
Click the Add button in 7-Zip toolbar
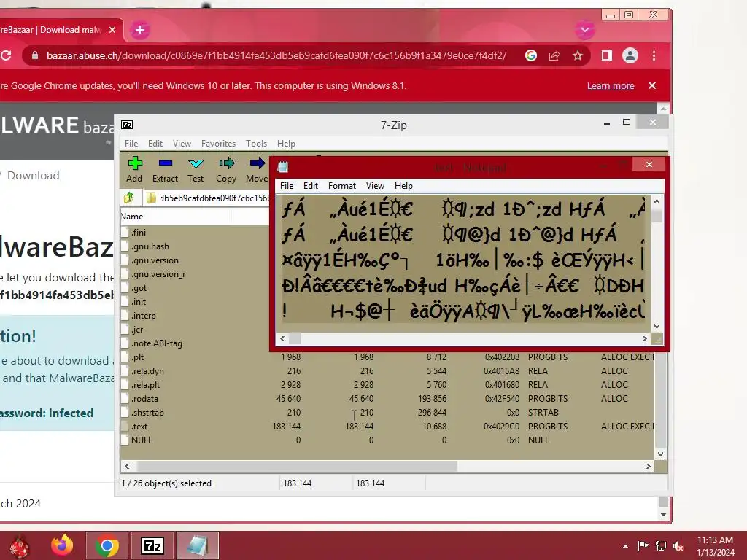pyautogui.click(x=134, y=170)
